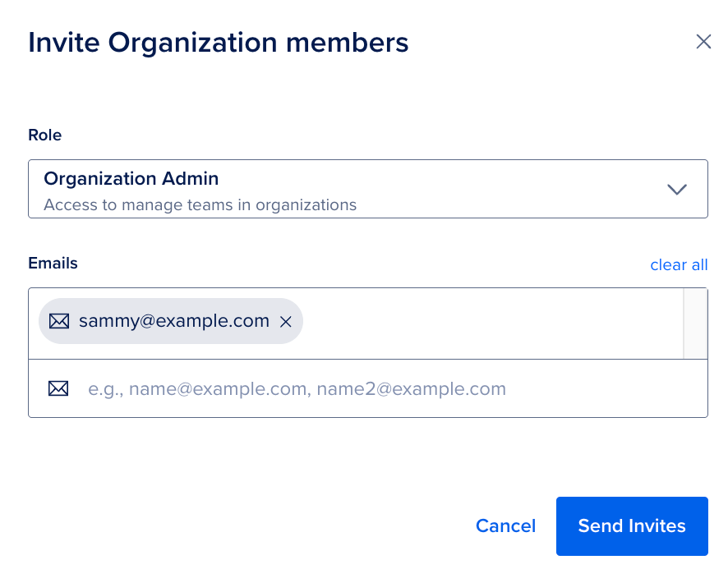Click the role description 'Access to manage teams'
Image resolution: width=728 pixels, height=569 pixels.
(x=200, y=204)
